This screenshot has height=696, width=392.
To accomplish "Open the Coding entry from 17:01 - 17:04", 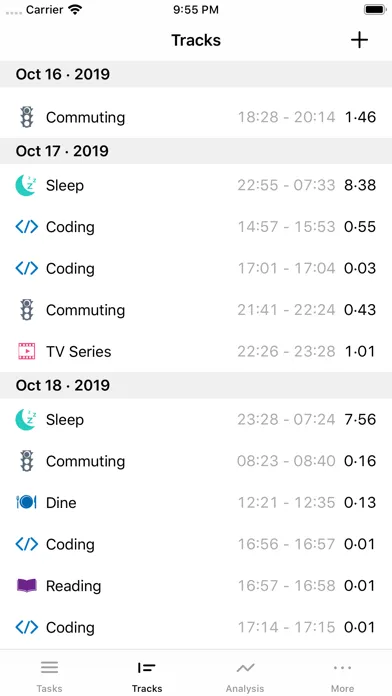I will [x=196, y=269].
